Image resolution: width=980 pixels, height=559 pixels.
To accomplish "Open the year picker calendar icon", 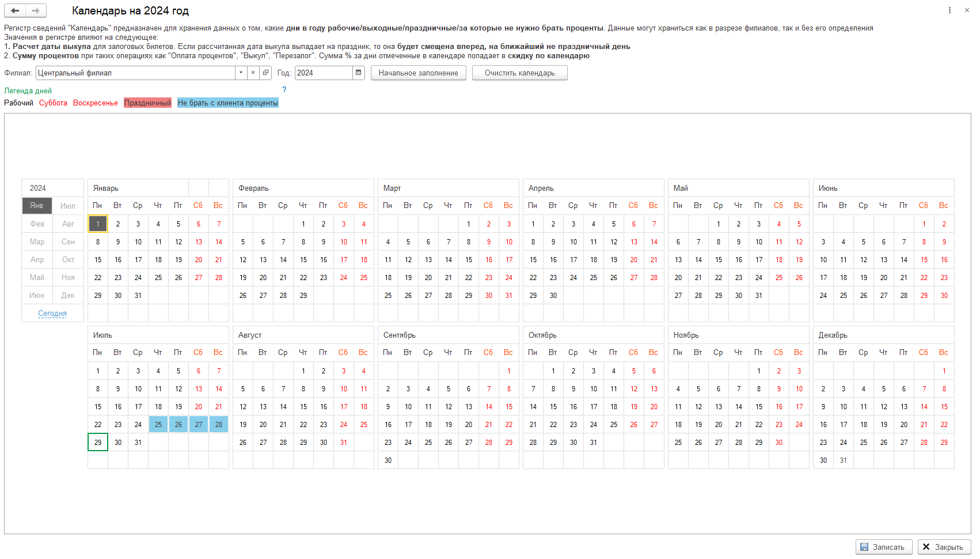I will tap(359, 73).
